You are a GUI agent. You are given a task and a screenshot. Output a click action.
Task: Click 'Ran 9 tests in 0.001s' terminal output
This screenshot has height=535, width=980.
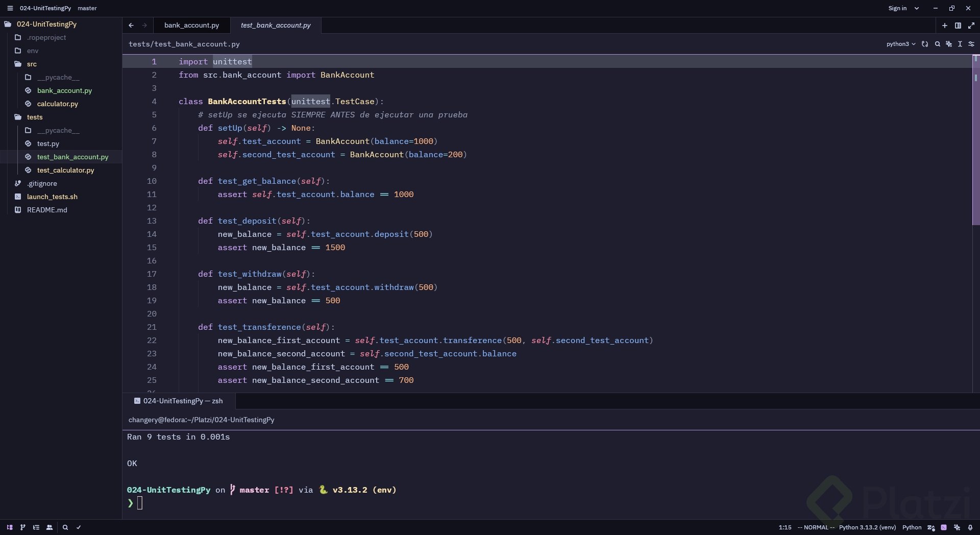(178, 437)
